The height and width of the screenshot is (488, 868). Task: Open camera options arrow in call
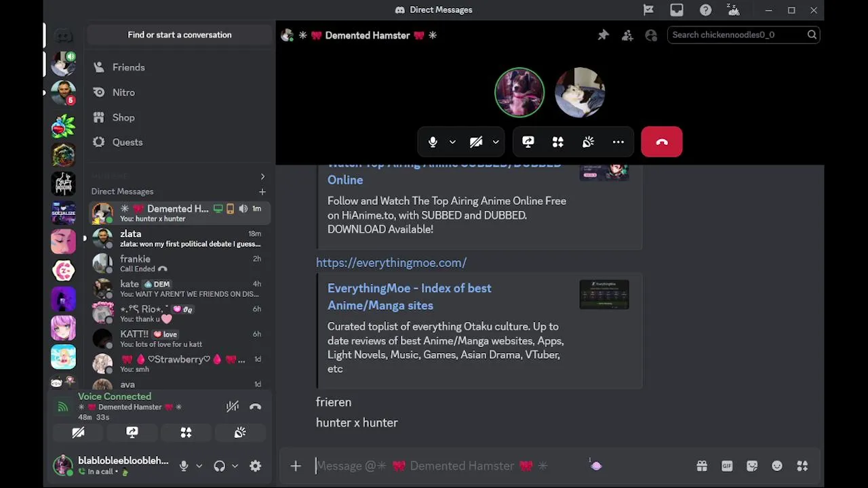tap(496, 142)
